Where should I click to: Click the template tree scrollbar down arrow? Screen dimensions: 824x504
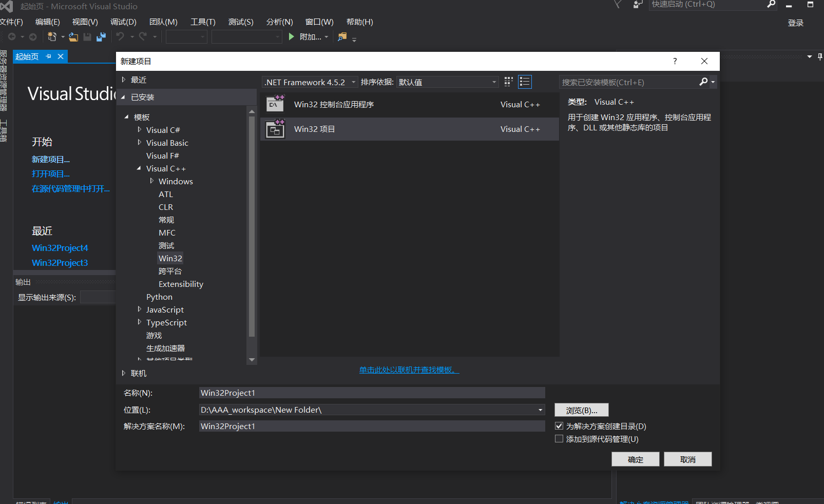pyautogui.click(x=252, y=360)
